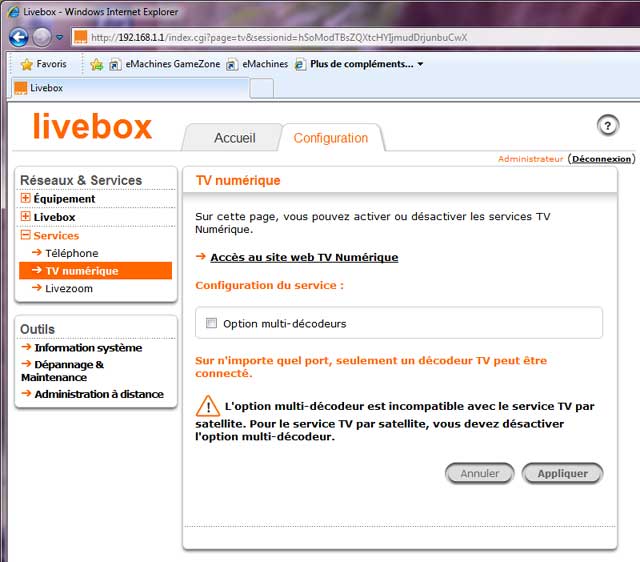Open the eMachines bookmark

click(x=257, y=64)
